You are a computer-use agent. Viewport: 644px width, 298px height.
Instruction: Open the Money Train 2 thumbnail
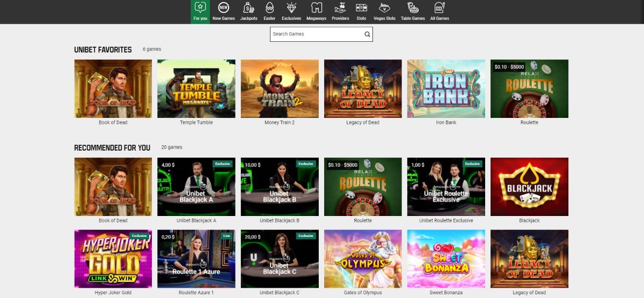pos(280,88)
